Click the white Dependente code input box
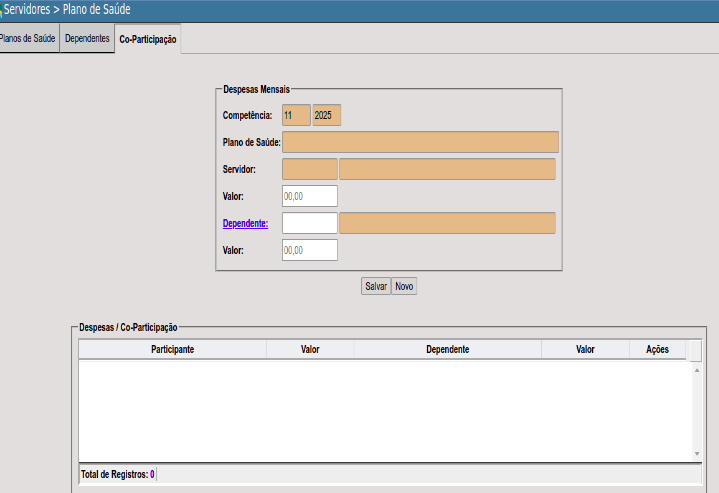Viewport: 719px width, 493px height. [310, 223]
